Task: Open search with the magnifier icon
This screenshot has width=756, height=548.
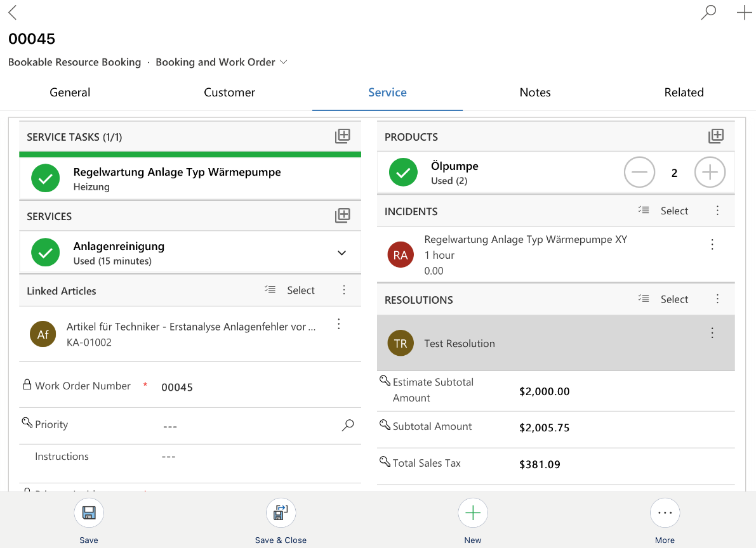Action: (708, 13)
